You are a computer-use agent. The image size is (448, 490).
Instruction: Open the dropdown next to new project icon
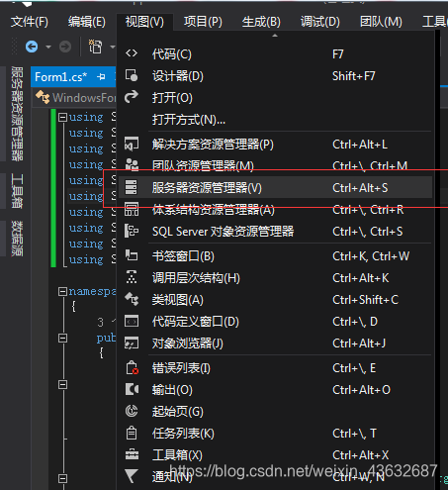[113, 47]
